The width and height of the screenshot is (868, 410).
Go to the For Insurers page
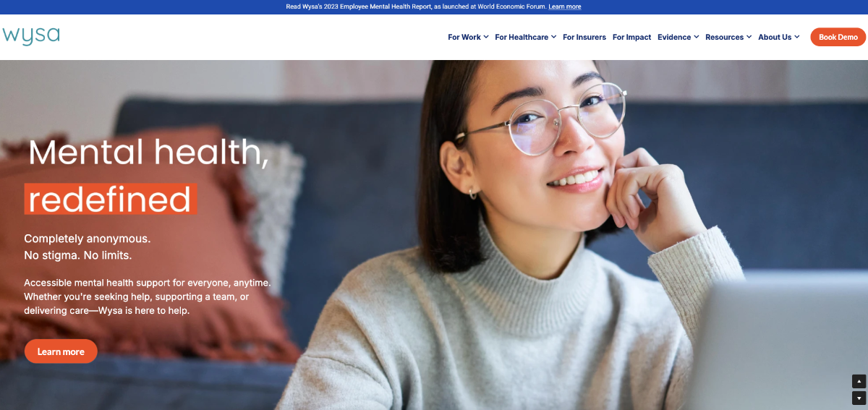click(x=584, y=37)
